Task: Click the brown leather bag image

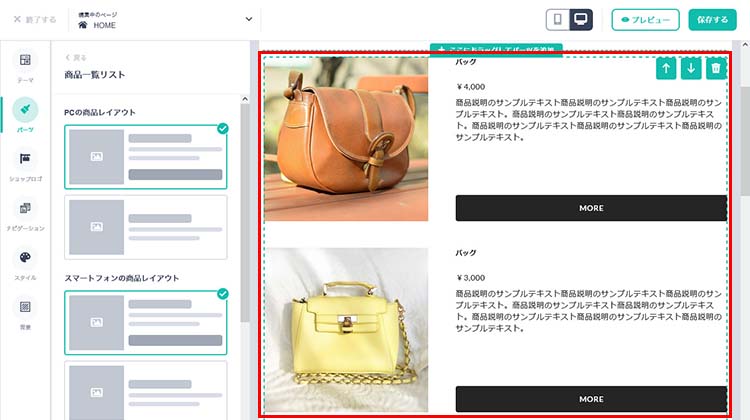Action: coord(346,139)
